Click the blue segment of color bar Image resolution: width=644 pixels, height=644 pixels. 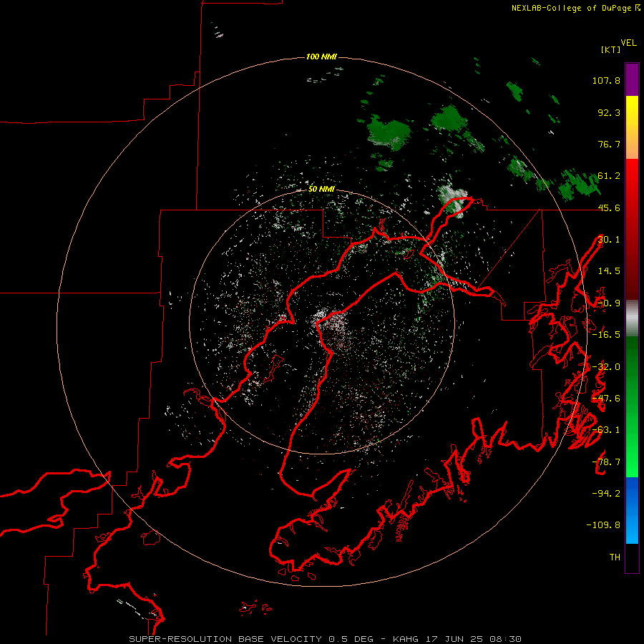632,510
